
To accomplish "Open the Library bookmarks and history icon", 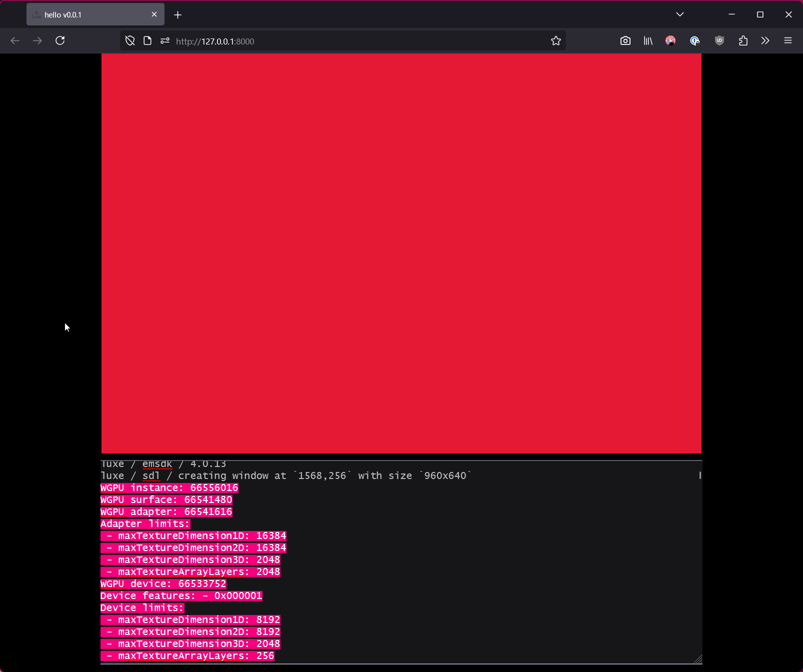I will click(x=648, y=41).
